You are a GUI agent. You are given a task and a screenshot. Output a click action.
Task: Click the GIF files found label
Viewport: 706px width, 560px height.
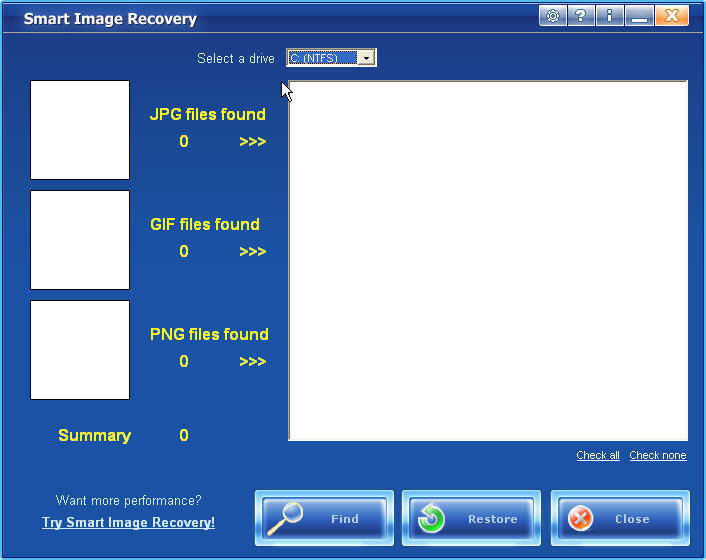coord(205,224)
